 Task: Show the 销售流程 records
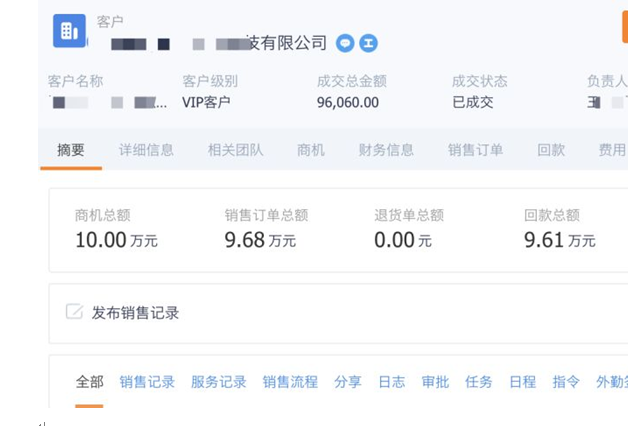pos(290,382)
